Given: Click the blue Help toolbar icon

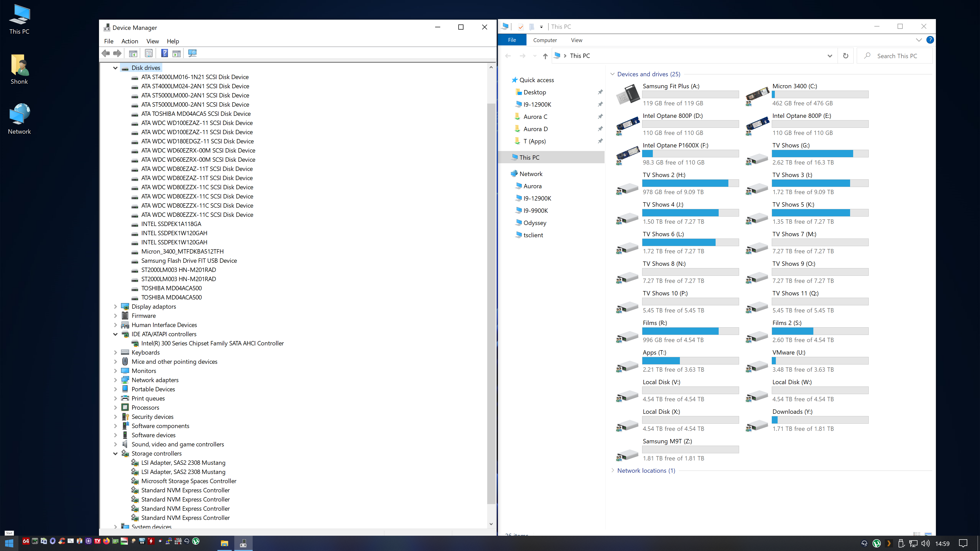Looking at the screenshot, I should (x=164, y=53).
